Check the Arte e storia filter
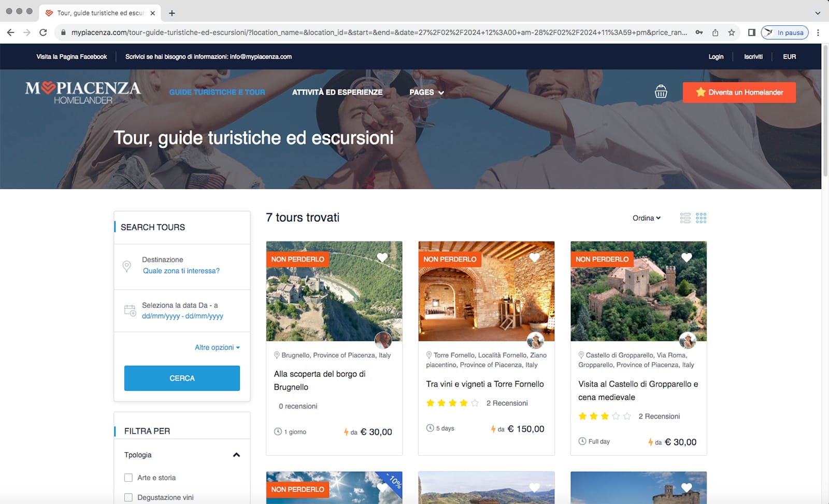 [x=128, y=478]
